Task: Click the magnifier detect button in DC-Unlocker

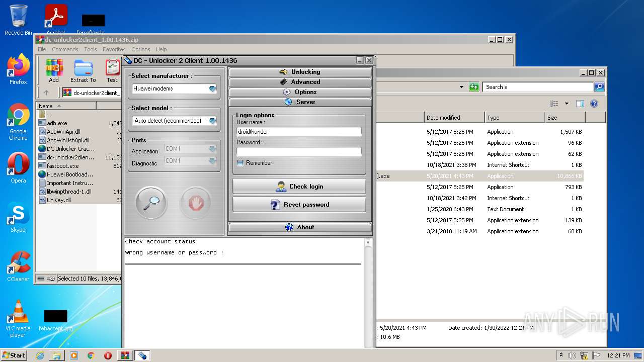Action: (x=151, y=203)
